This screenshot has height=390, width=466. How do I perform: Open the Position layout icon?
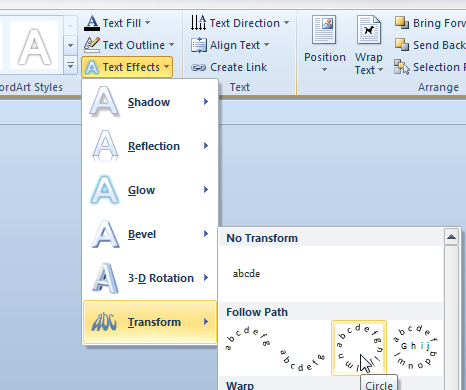(324, 30)
